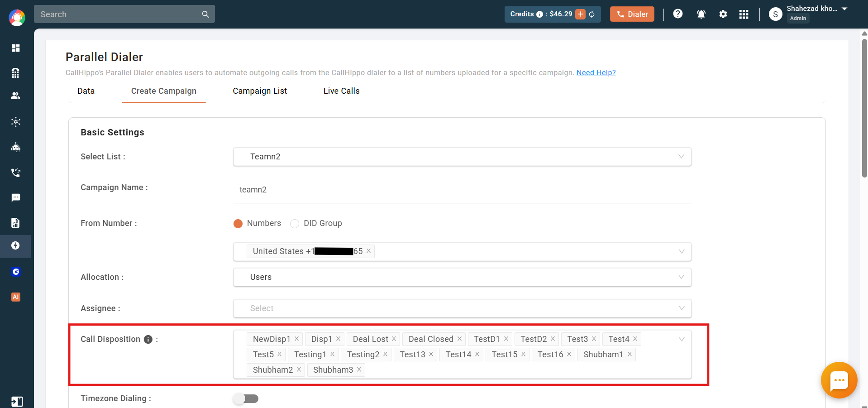Image resolution: width=868 pixels, height=408 pixels.
Task: Click the Credits balance label
Action: point(541,14)
